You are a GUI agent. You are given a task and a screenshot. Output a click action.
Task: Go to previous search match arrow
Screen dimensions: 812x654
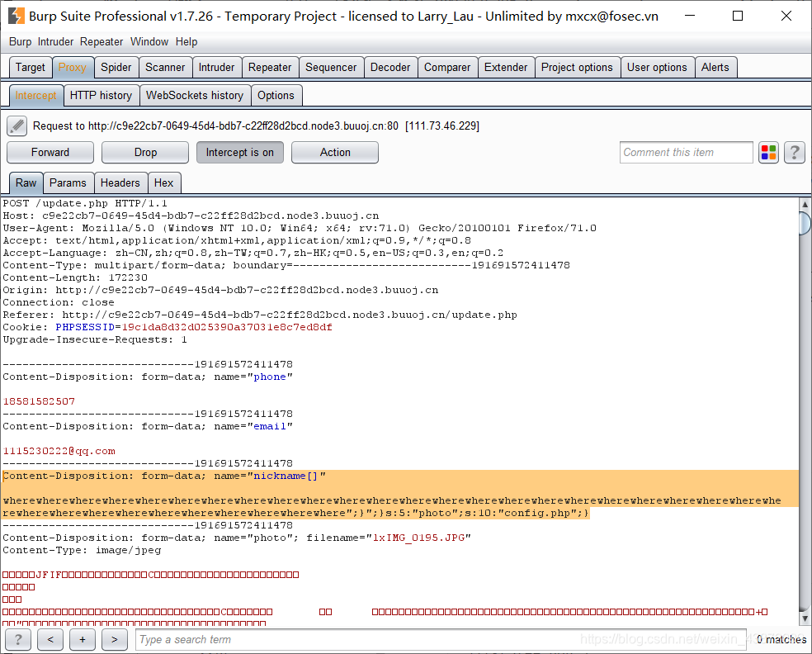50,639
